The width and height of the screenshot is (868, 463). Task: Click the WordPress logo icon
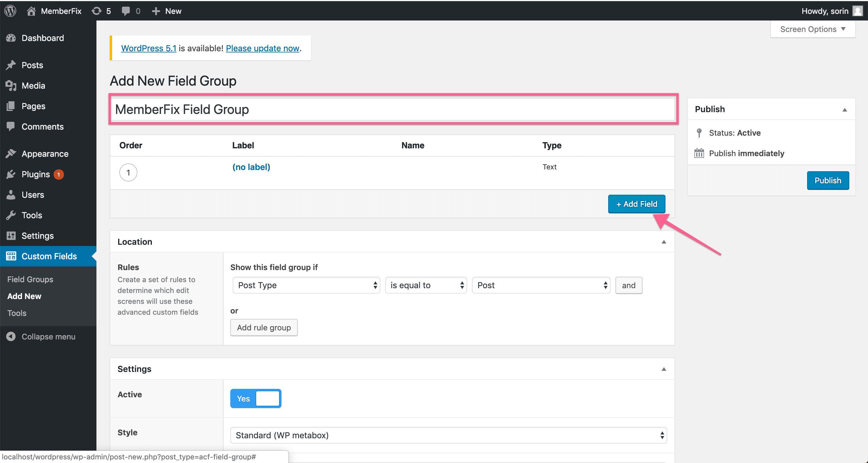point(10,11)
